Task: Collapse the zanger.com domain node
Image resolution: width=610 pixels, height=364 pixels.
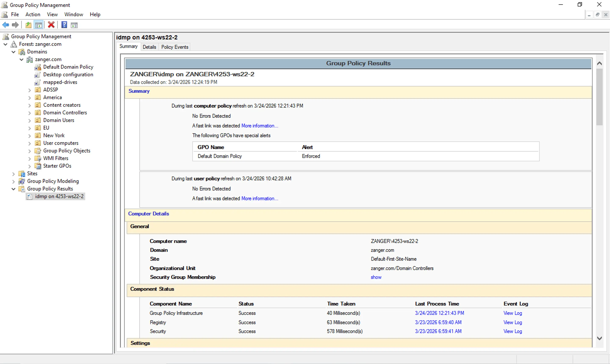Action: click(x=21, y=59)
